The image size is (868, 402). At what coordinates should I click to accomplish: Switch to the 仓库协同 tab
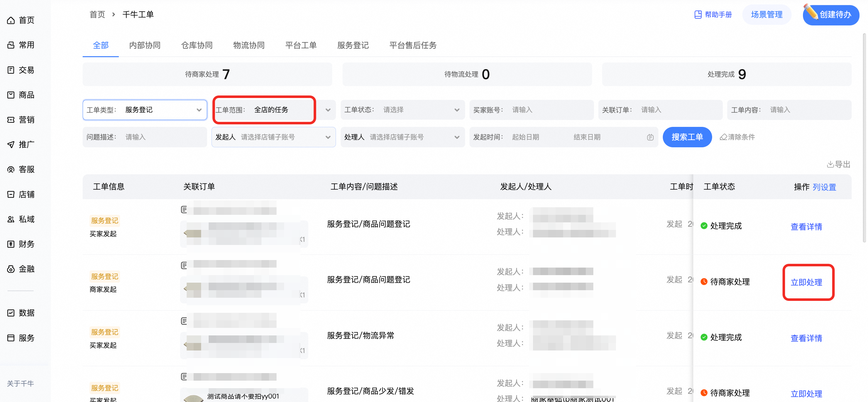[x=197, y=45]
